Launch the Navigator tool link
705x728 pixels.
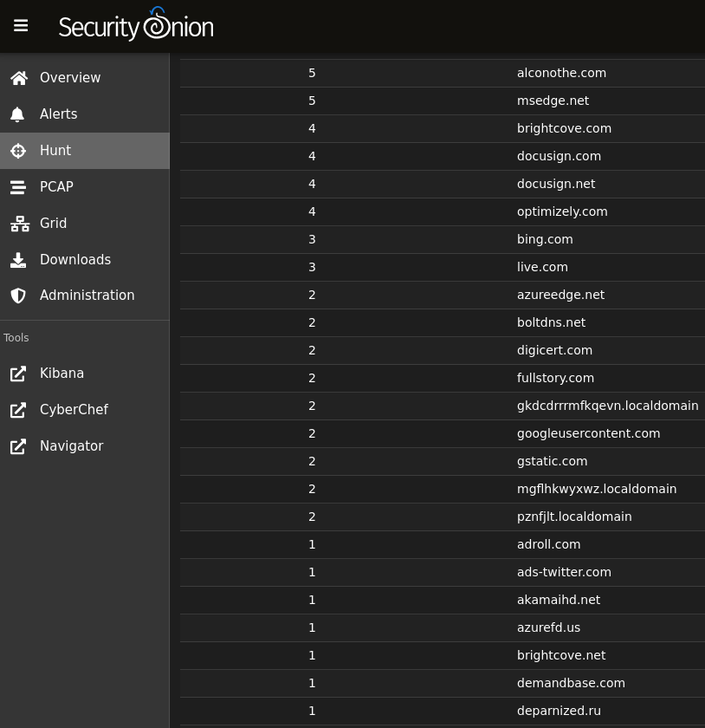(85, 446)
